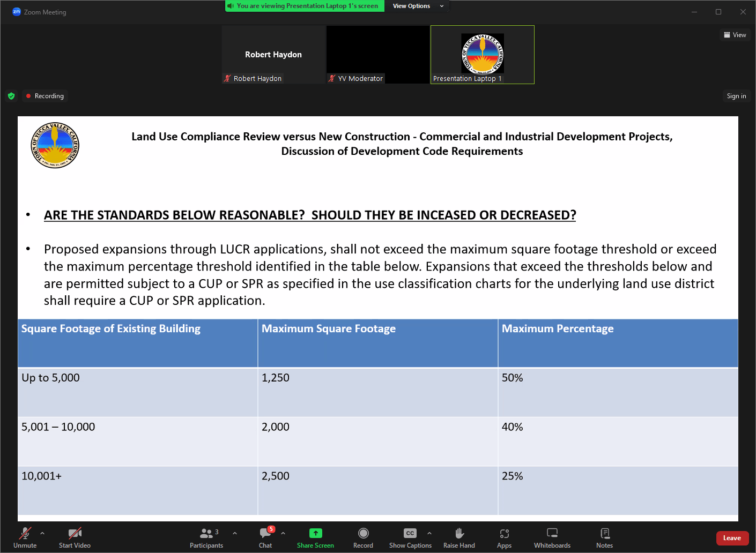Start the video camera
This screenshot has height=553, width=756.
(x=75, y=537)
